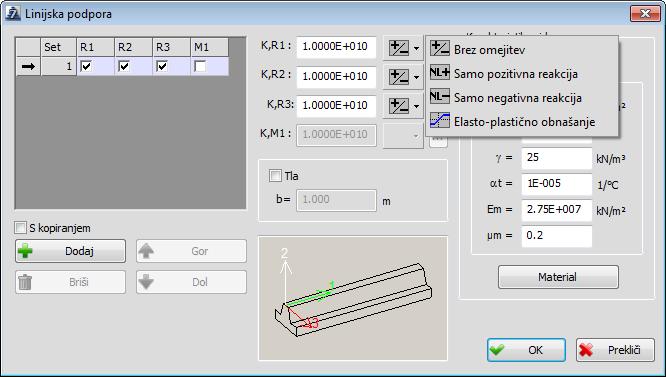This screenshot has height=377, width=666.
Task: Click the Material button
Action: point(558,277)
